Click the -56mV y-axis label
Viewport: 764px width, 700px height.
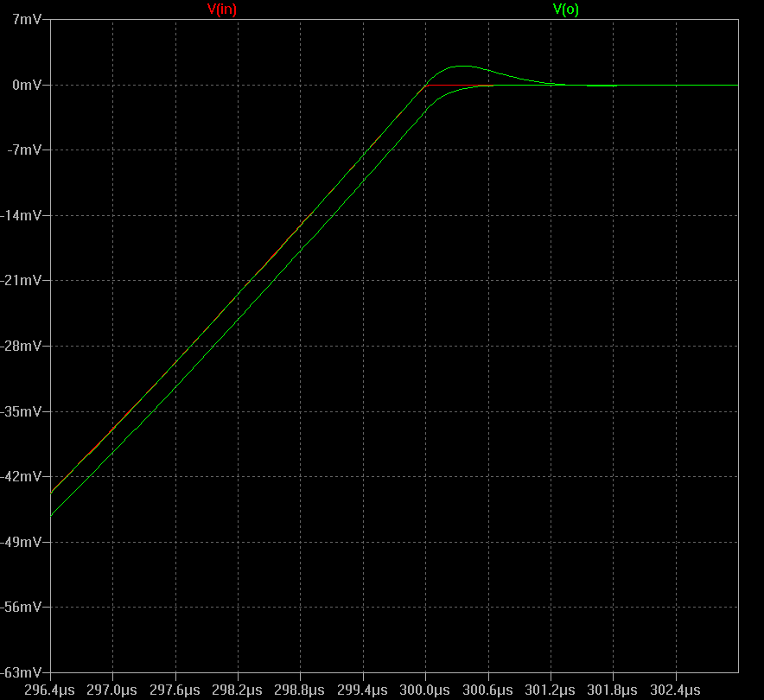pos(22,607)
